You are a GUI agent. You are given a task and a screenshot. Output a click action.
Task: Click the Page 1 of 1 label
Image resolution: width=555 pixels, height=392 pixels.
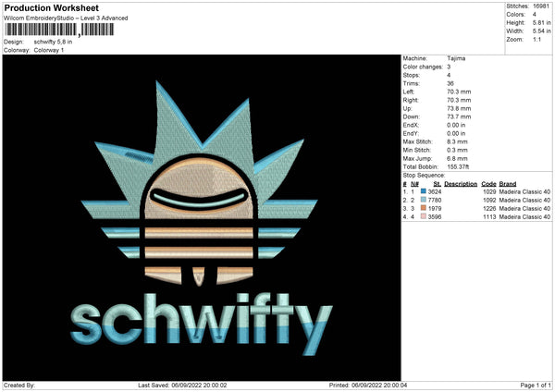point(536,385)
